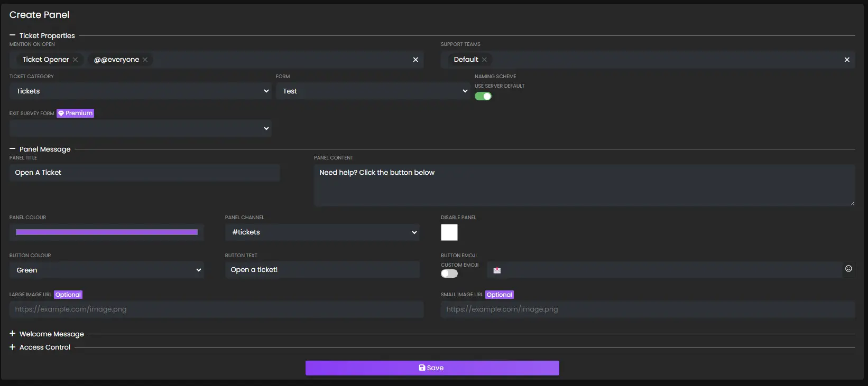This screenshot has height=386, width=868.
Task: Open the Form dropdown showing Test
Action: pos(372,91)
